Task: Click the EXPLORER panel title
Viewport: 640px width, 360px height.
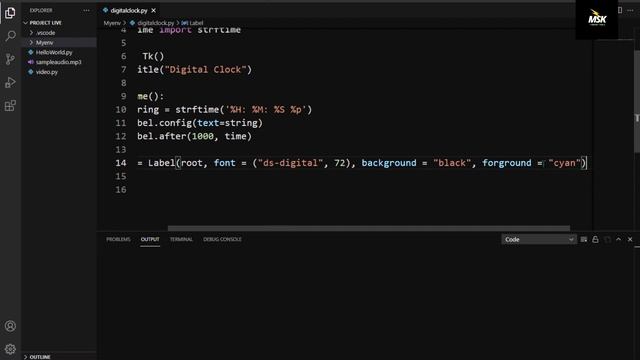Action: [x=41, y=10]
